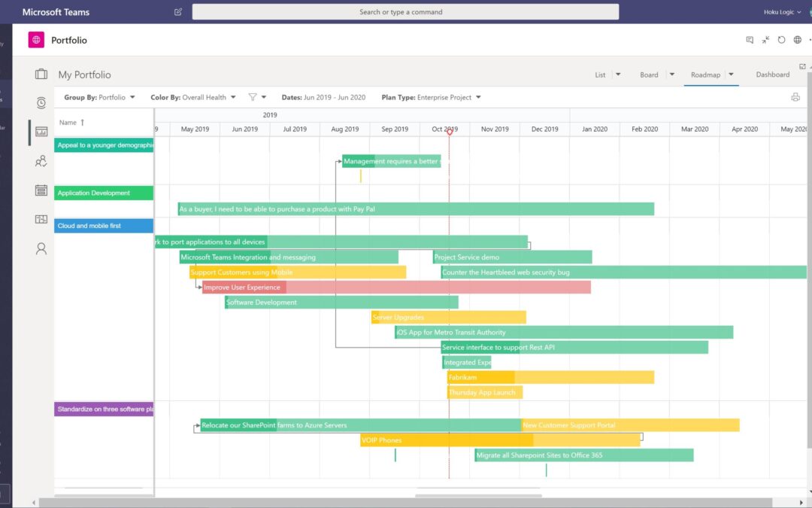Open the pink Portfolio app icon

pyautogui.click(x=36, y=40)
